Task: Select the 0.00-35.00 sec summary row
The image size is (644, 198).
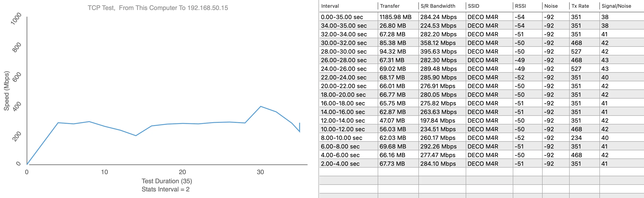Action: coord(342,17)
